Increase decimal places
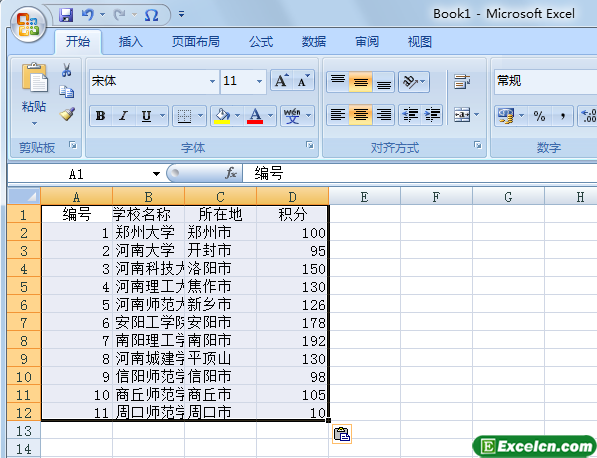Viewport: 597px width, 458px height. click(588, 116)
